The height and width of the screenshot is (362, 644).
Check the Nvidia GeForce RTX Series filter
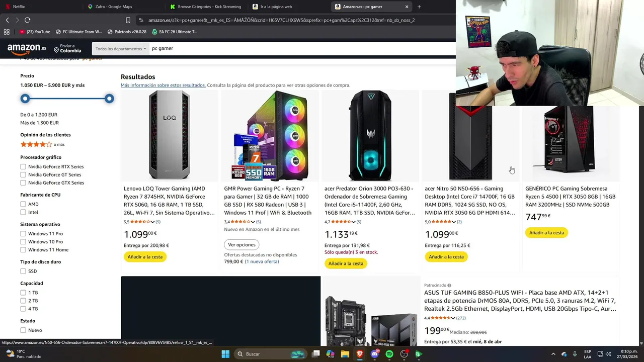click(x=23, y=166)
